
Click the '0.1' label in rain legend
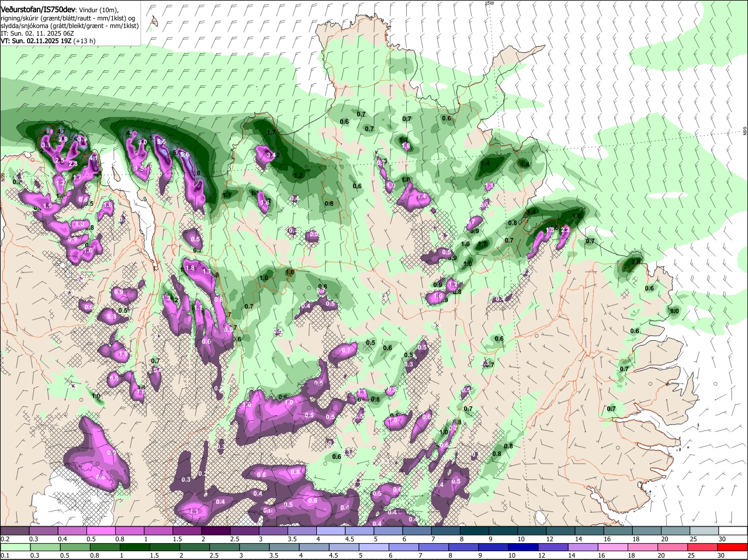(5, 555)
